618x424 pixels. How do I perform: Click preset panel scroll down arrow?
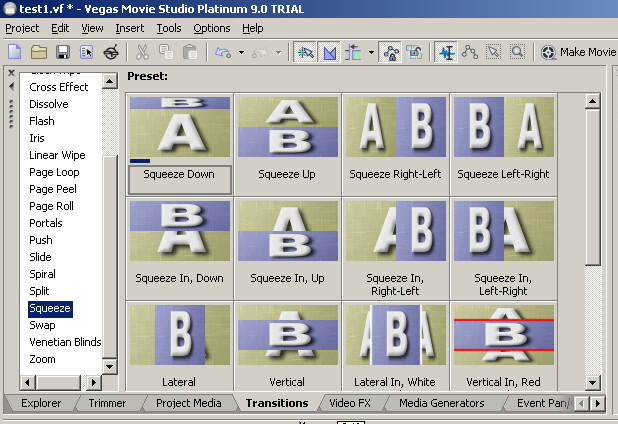point(592,382)
